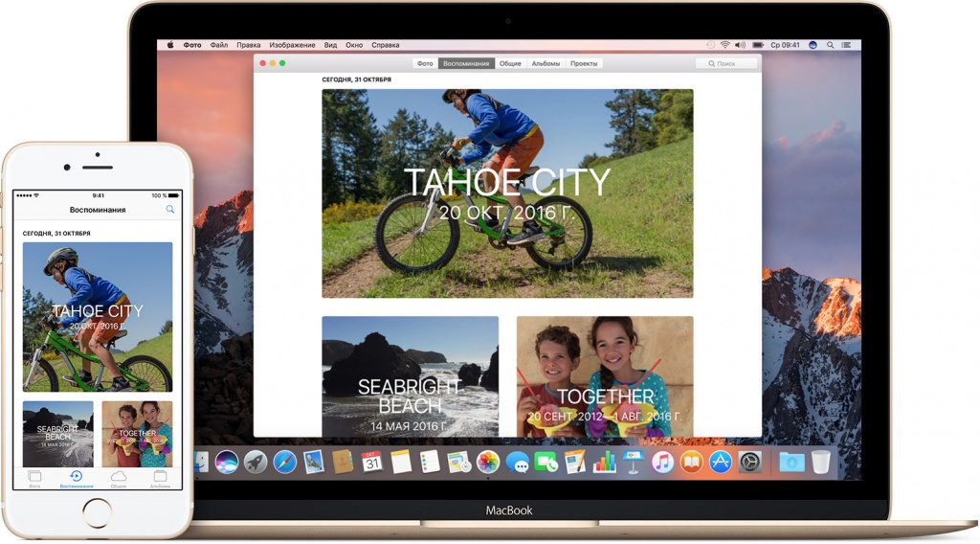Tap Воспоминания tab on iPhone bottom bar

click(77, 479)
